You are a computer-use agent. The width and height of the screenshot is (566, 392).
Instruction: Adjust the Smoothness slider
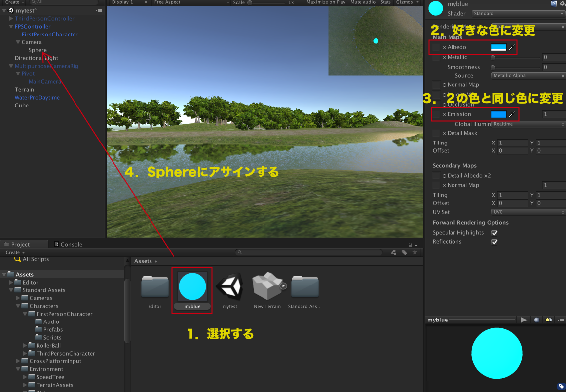click(x=516, y=67)
